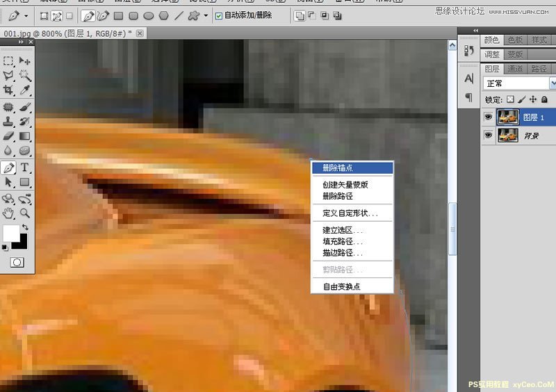This screenshot has height=392, width=556.
Task: Toggle Quick Mask mode button
Action: 17,263
